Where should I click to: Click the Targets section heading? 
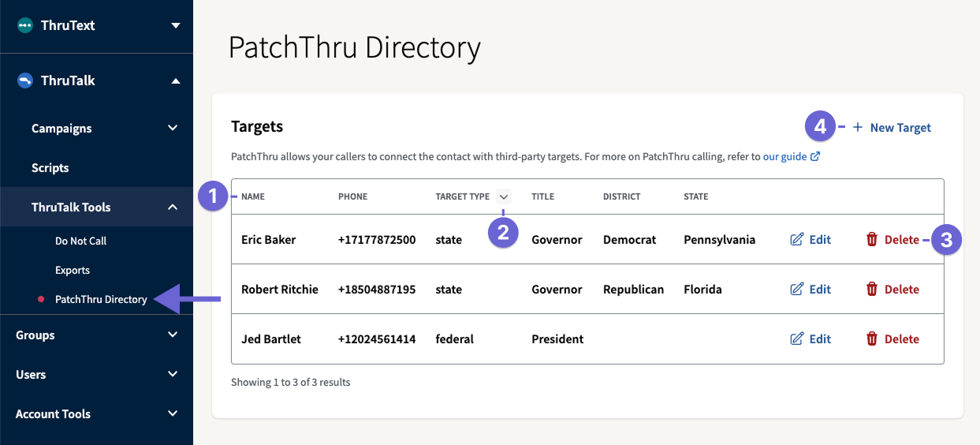pos(257,126)
